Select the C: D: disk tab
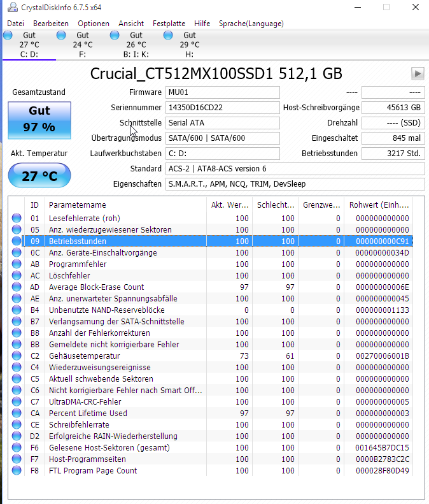429x504 pixels. pos(29,45)
